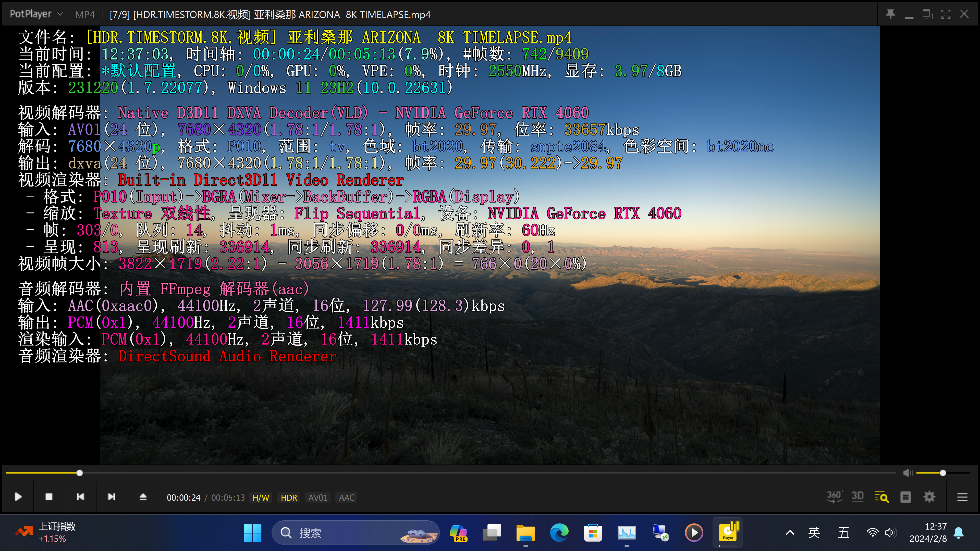Show hidden system tray icons chevron
The height and width of the screenshot is (551, 980).
(x=790, y=532)
